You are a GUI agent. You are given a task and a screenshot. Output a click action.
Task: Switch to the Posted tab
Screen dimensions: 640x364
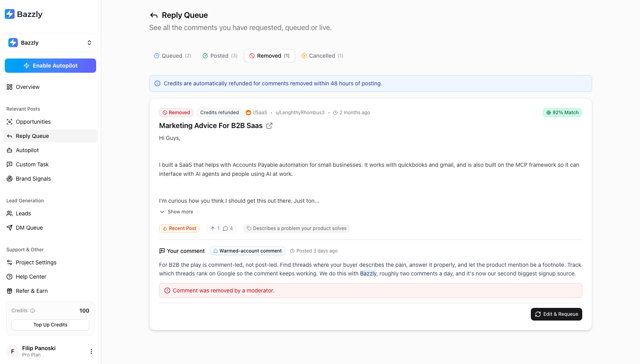click(x=220, y=56)
